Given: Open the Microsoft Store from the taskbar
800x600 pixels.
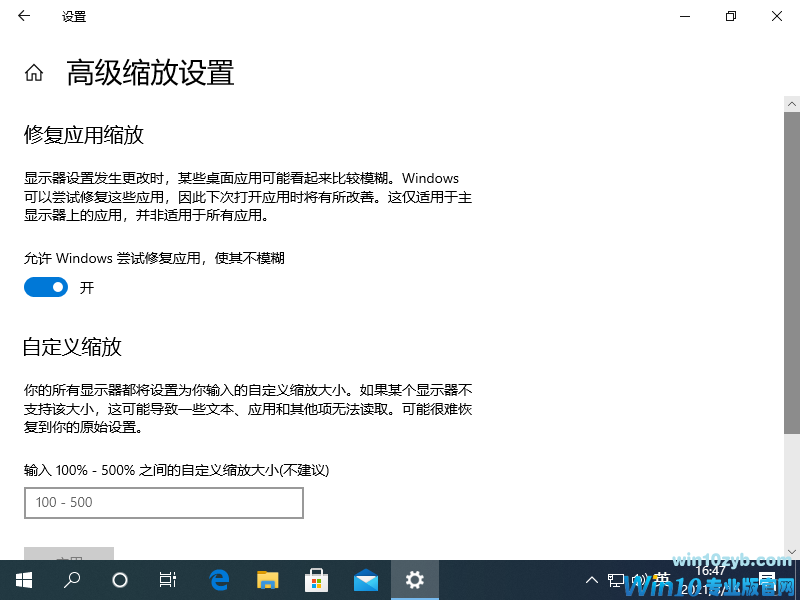Looking at the screenshot, I should pos(317,580).
